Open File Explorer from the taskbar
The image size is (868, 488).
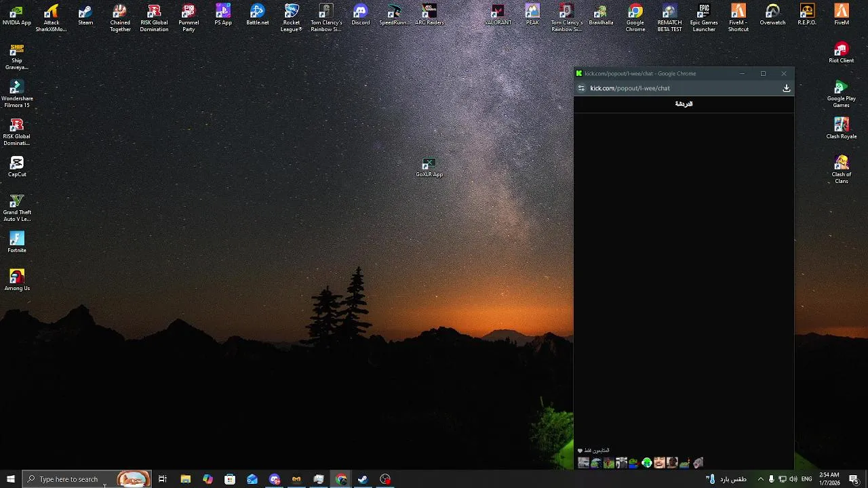click(185, 479)
